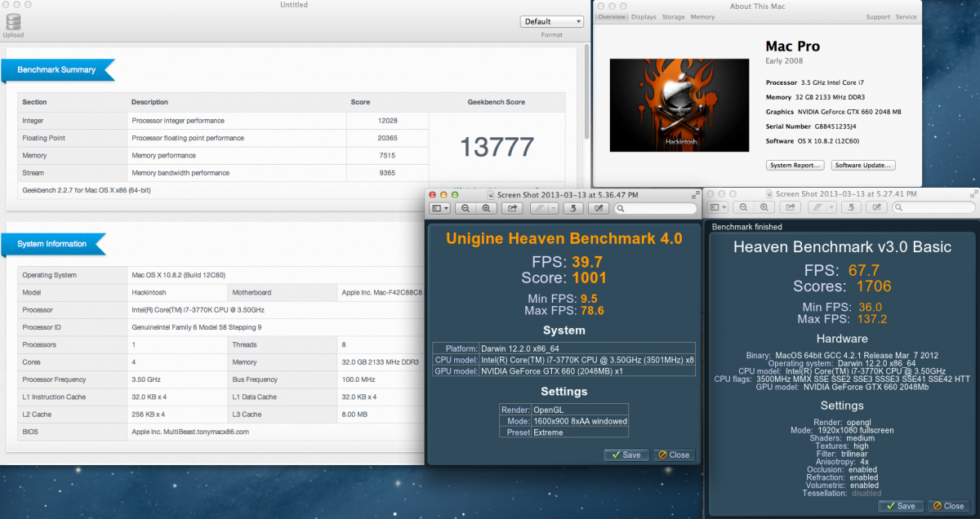Click the Geekbench Score value 13777
This screenshot has height=519, width=980.
tap(497, 147)
